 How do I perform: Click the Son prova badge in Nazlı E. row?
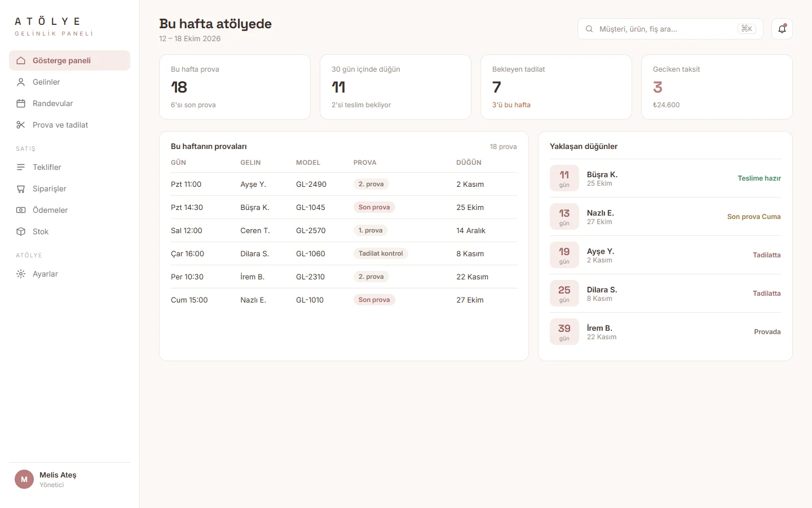click(x=374, y=300)
